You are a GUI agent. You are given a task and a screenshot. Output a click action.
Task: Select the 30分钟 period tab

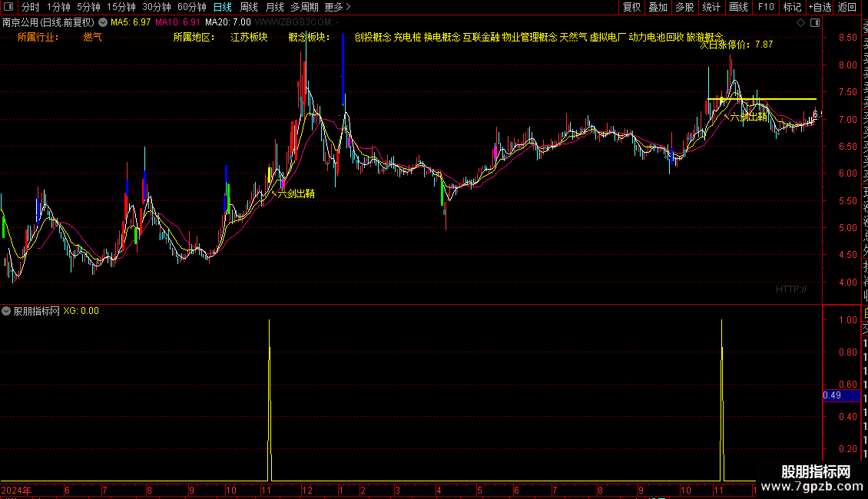[157, 7]
